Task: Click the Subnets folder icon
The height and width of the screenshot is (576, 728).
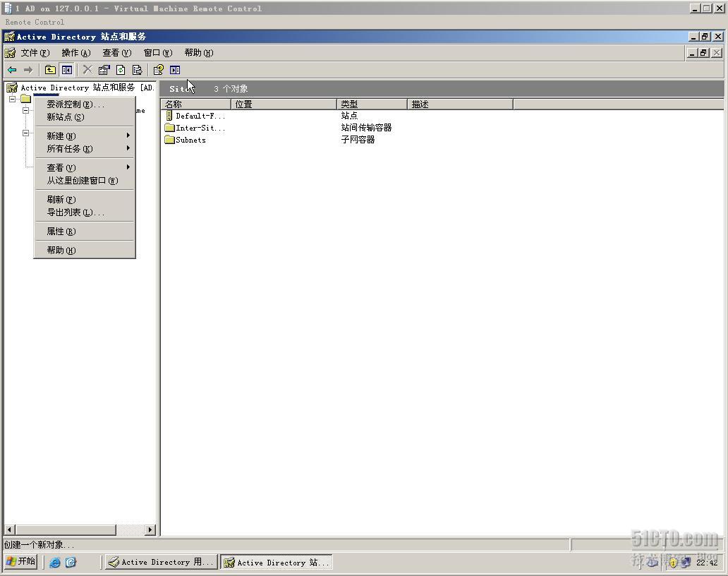Action: 169,140
